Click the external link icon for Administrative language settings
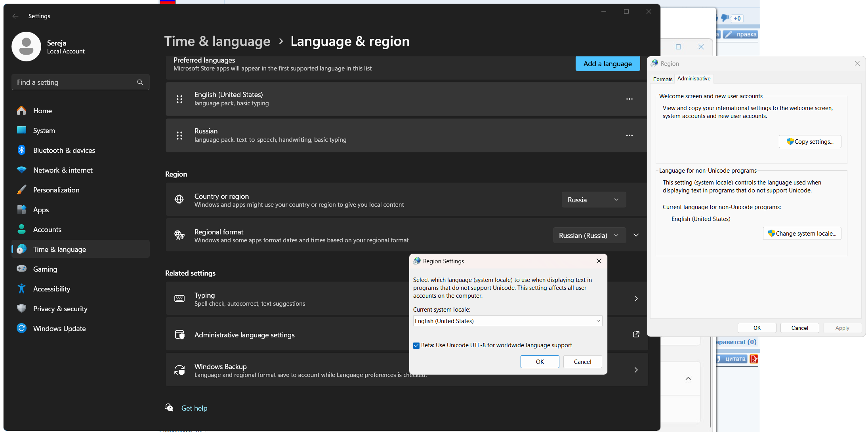Screen dimensions: 868x432 pyautogui.click(x=636, y=335)
